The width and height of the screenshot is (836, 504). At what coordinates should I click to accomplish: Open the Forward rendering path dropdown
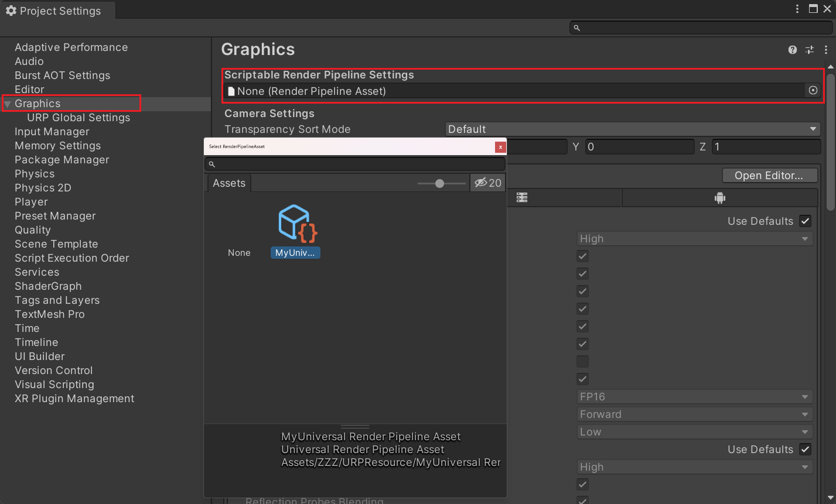click(694, 414)
